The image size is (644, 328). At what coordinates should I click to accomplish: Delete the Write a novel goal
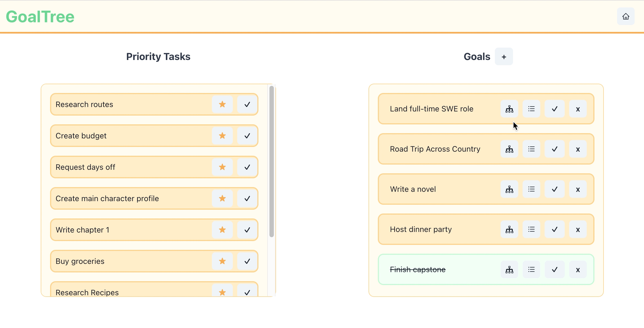click(578, 189)
